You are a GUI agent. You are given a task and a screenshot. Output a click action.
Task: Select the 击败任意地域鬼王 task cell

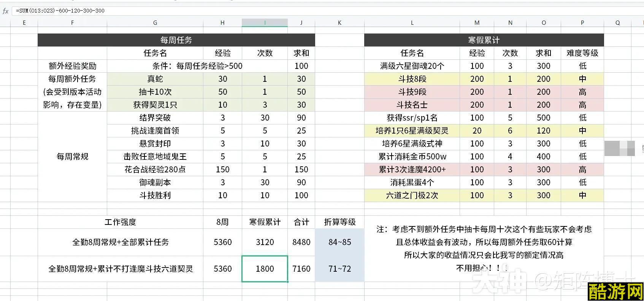point(155,156)
